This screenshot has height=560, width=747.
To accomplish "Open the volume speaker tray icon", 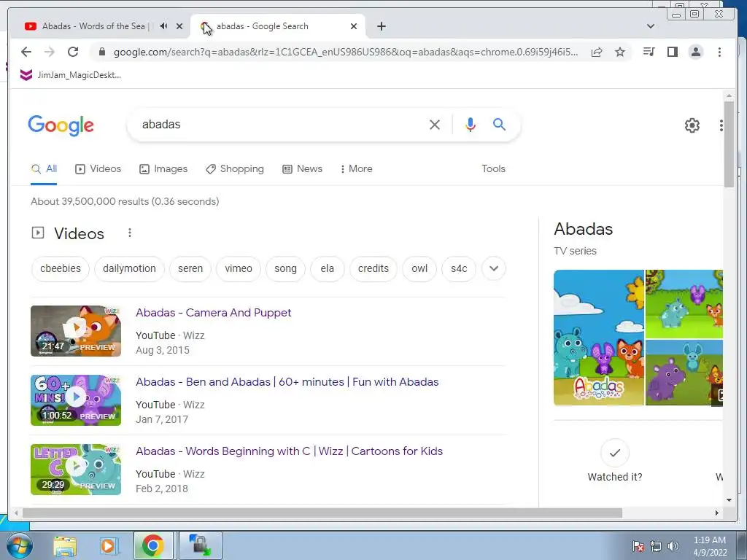I will pyautogui.click(x=673, y=546).
